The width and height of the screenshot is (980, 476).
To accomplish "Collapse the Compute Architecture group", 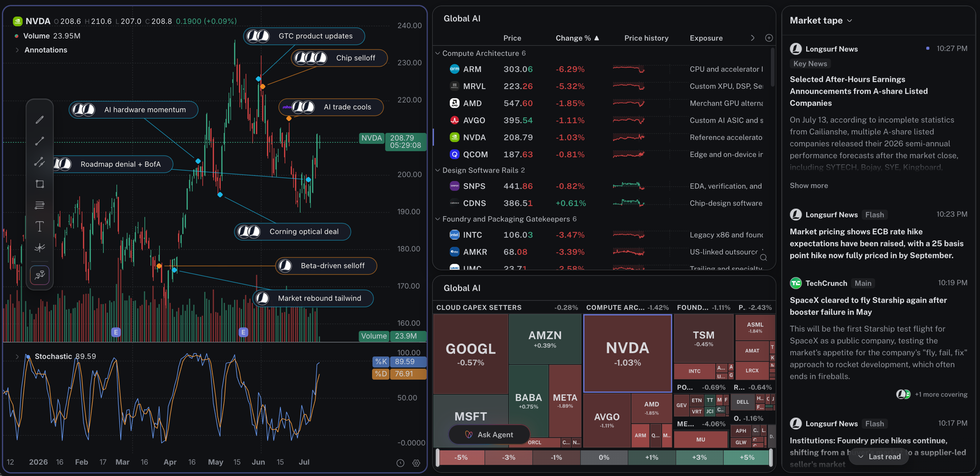I will (438, 53).
